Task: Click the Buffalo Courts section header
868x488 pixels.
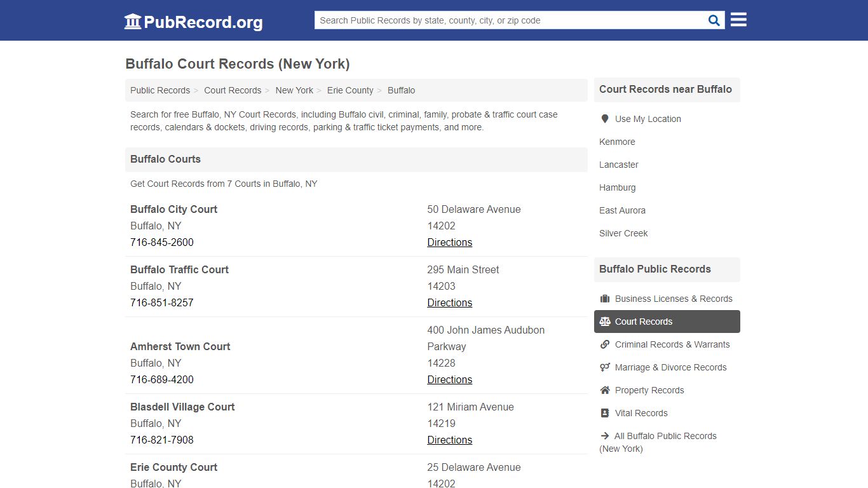Action: 356,159
